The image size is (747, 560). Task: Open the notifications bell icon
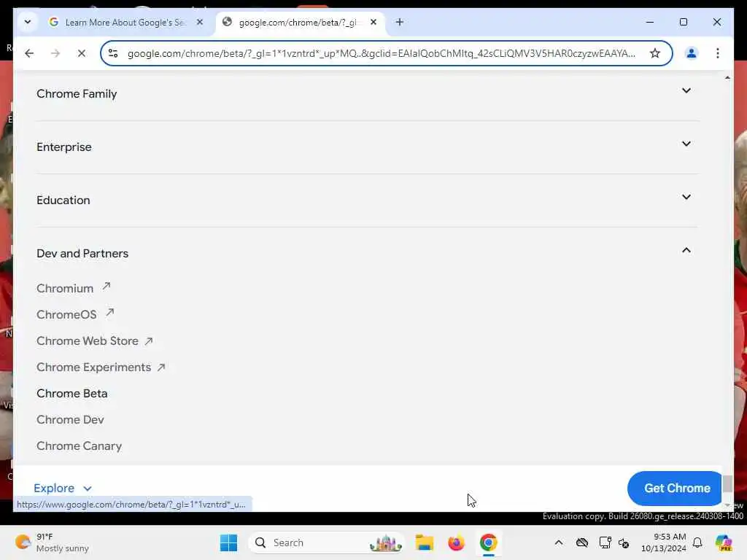(x=697, y=542)
